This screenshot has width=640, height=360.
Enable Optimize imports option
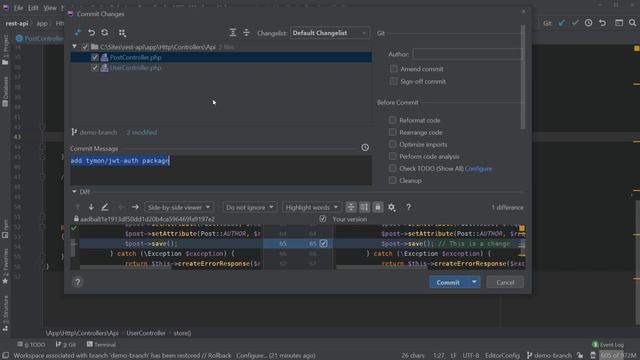393,144
